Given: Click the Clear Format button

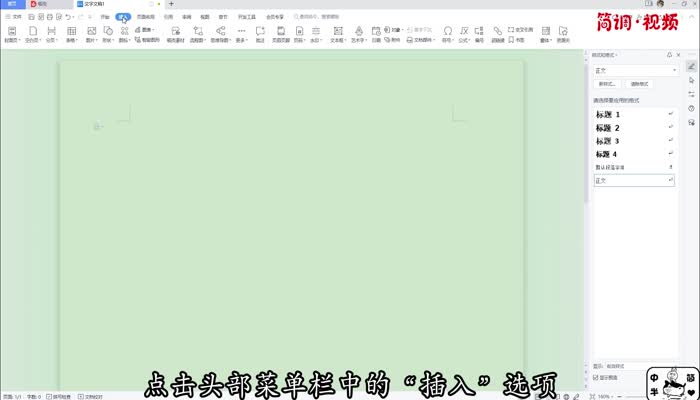Looking at the screenshot, I should [x=639, y=84].
